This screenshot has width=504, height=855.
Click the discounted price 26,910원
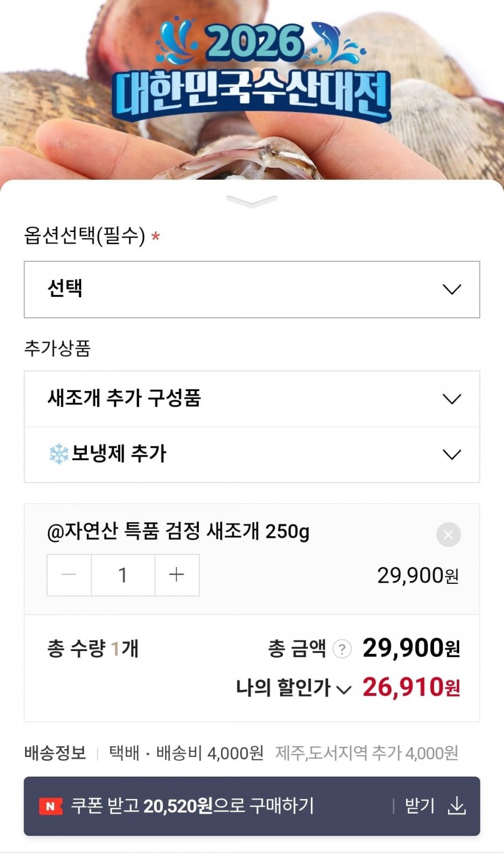pyautogui.click(x=411, y=687)
